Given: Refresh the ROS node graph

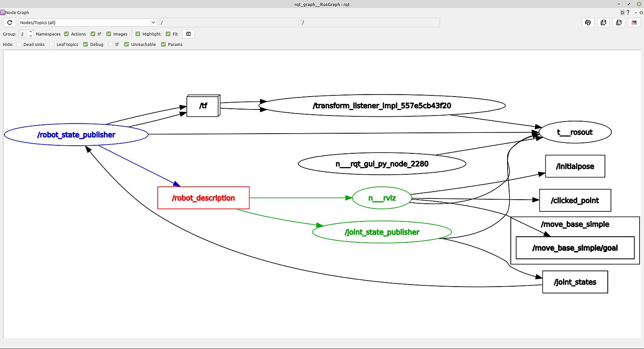Looking at the screenshot, I should point(10,23).
